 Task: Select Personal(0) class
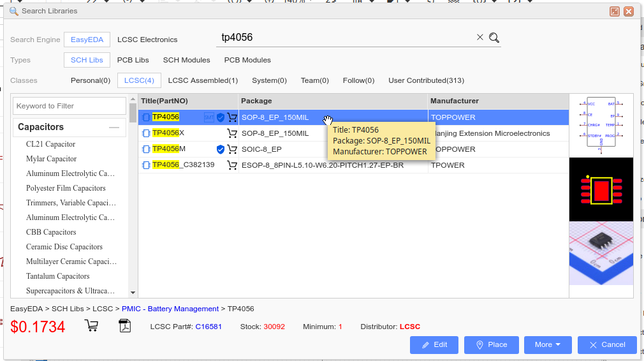click(x=91, y=80)
